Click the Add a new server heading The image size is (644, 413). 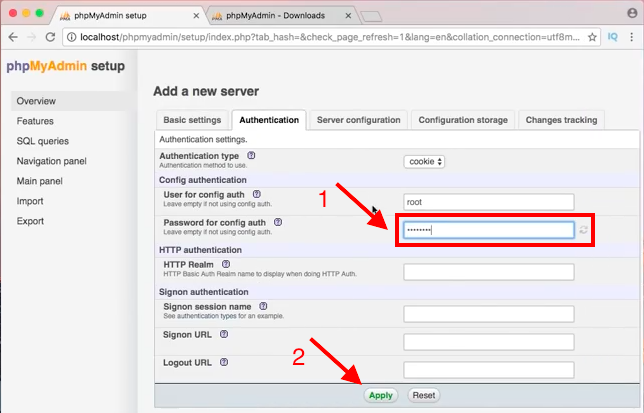206,91
